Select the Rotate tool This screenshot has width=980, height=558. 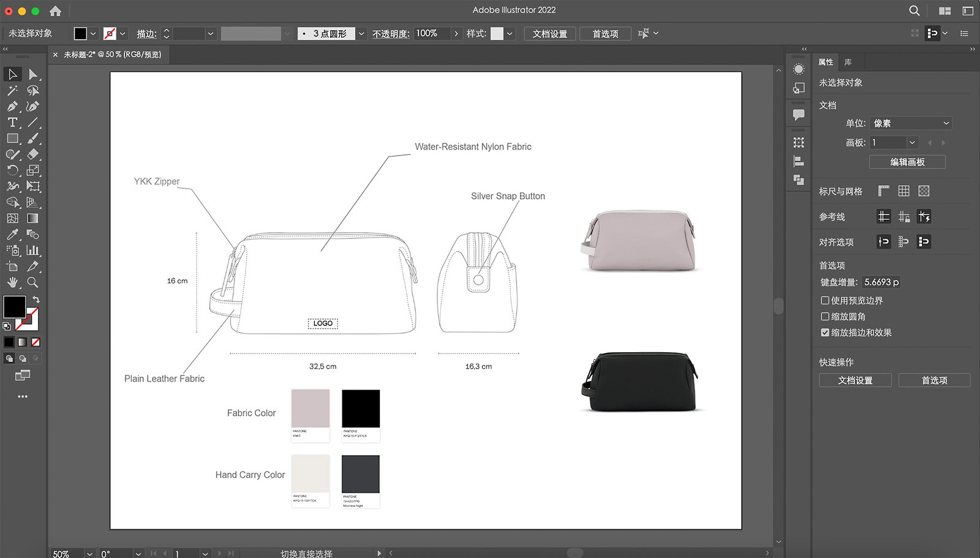tap(12, 170)
